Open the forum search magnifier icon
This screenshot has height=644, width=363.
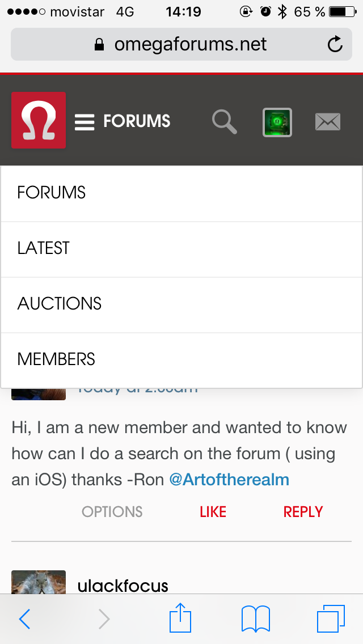[224, 121]
